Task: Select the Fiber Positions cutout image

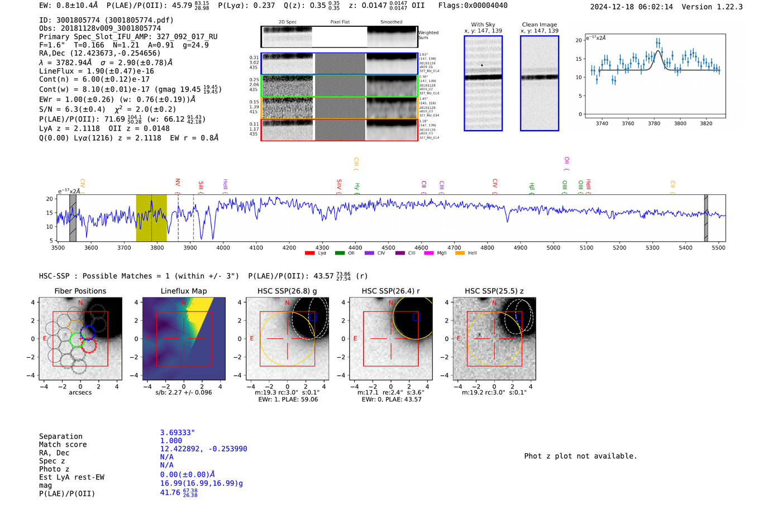Action: tap(80, 339)
